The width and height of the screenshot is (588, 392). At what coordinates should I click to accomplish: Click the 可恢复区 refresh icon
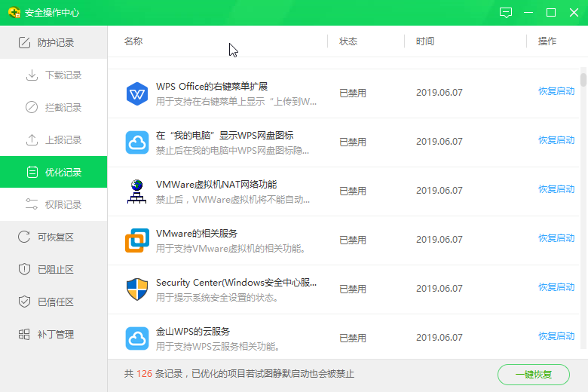click(x=24, y=237)
